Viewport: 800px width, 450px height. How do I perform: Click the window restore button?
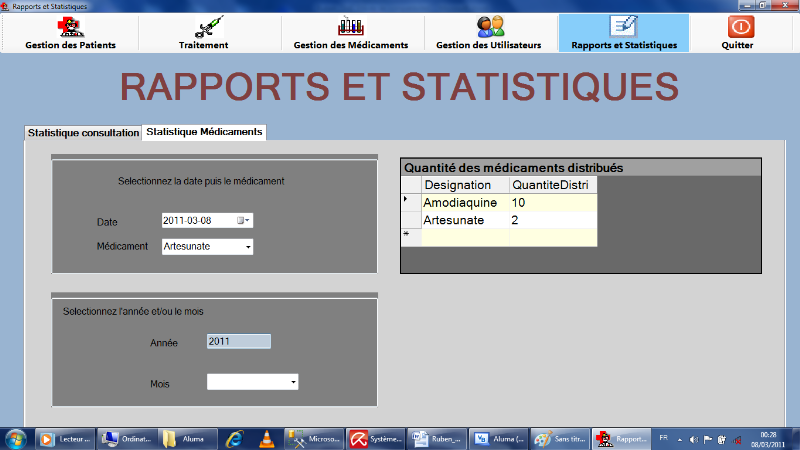click(x=763, y=5)
